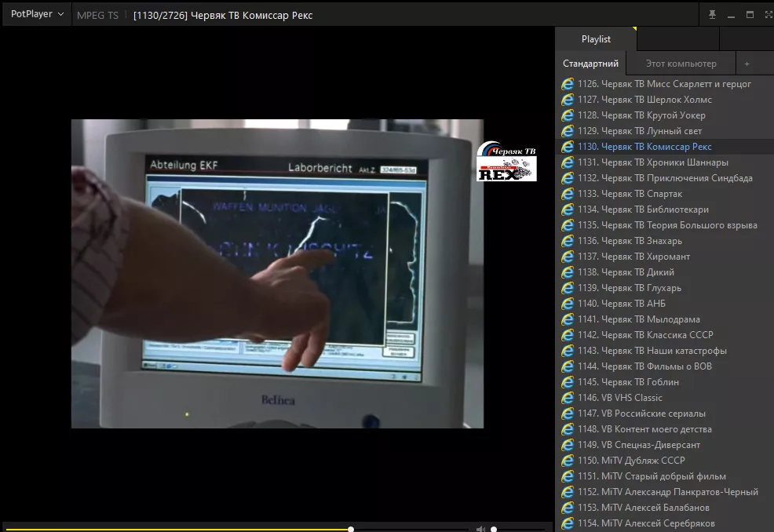Click the icon beside Фильмы о ВОВ
774x532 pixels.
coord(568,366)
